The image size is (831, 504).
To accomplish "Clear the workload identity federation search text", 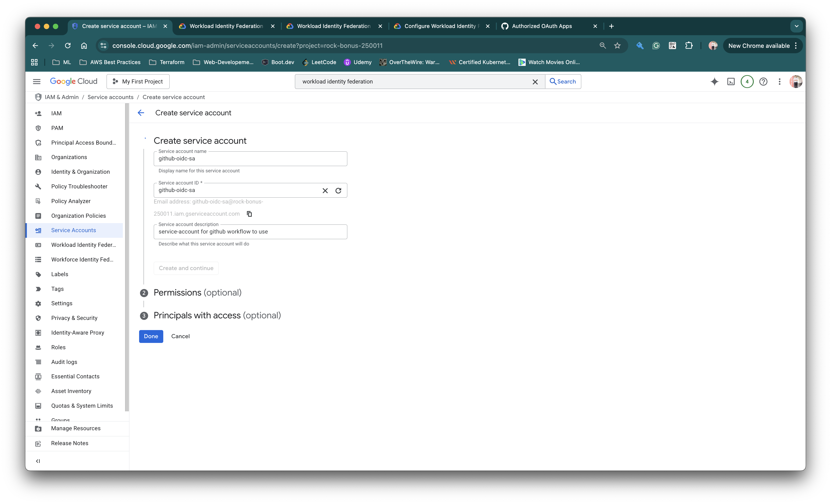I will [535, 82].
